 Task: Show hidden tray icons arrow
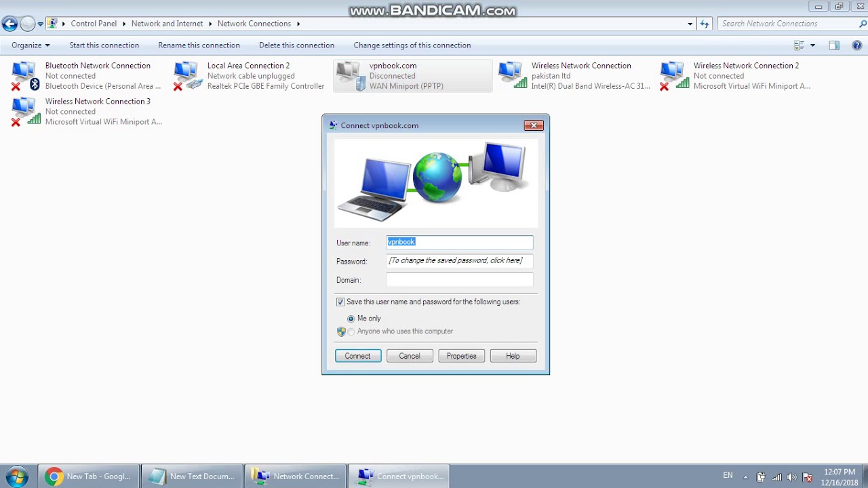(746, 477)
